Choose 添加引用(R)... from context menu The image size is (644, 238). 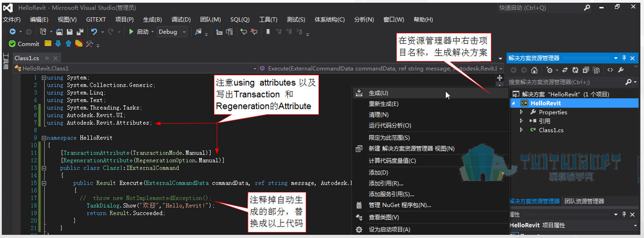(x=431, y=183)
